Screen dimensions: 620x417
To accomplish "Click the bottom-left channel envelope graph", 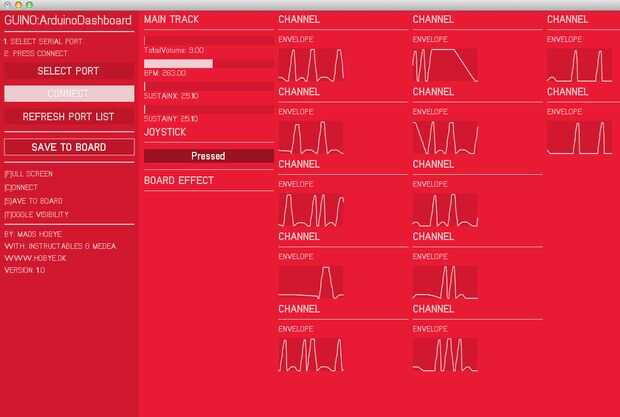I will point(311,355).
